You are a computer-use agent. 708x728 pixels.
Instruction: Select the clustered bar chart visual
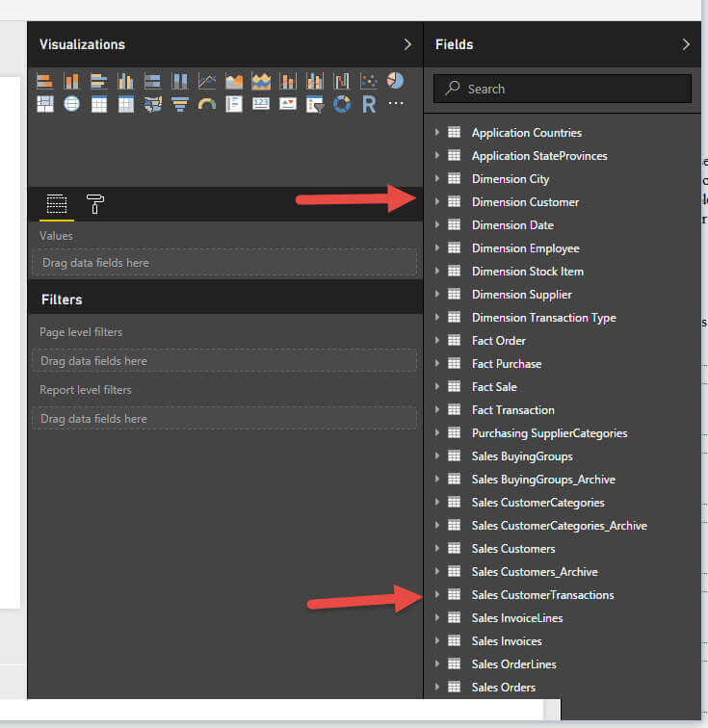point(98,81)
